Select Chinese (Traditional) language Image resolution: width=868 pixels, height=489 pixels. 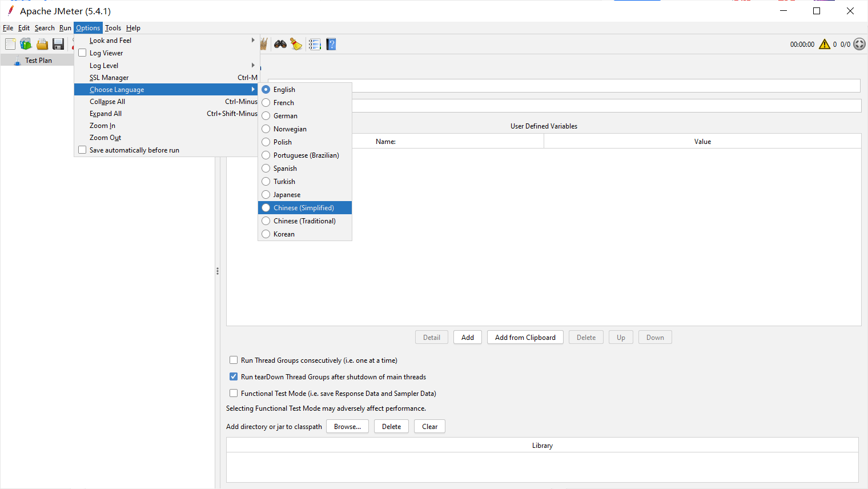pos(305,221)
